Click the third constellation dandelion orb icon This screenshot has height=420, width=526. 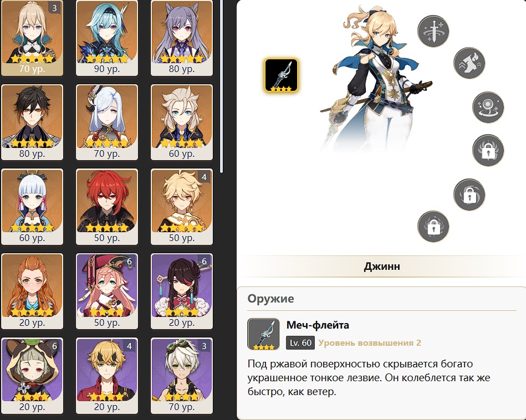488,107
